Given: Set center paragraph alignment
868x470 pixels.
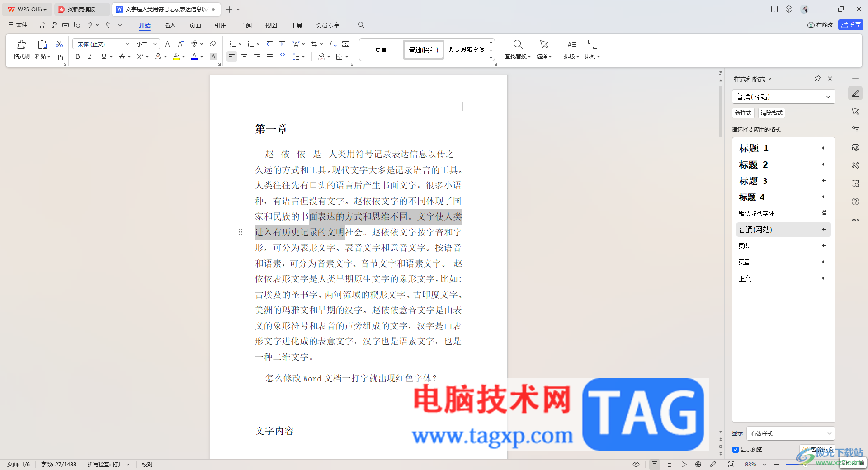Looking at the screenshot, I should 244,56.
